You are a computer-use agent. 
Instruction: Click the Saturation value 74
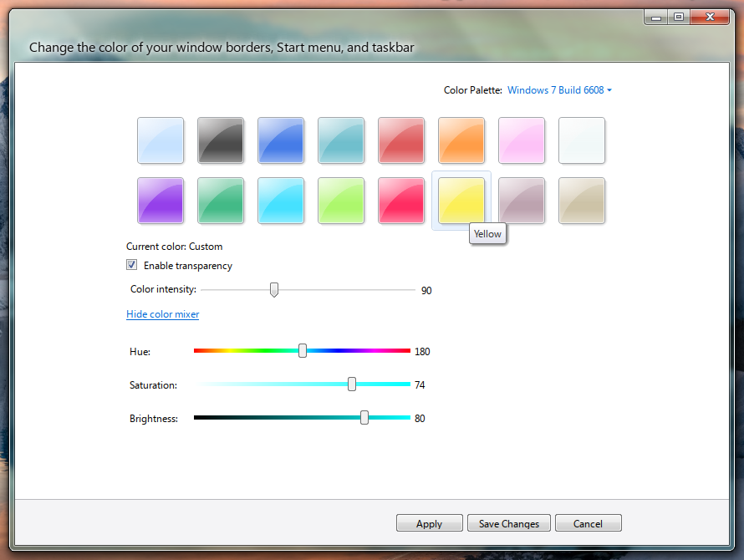click(x=420, y=384)
